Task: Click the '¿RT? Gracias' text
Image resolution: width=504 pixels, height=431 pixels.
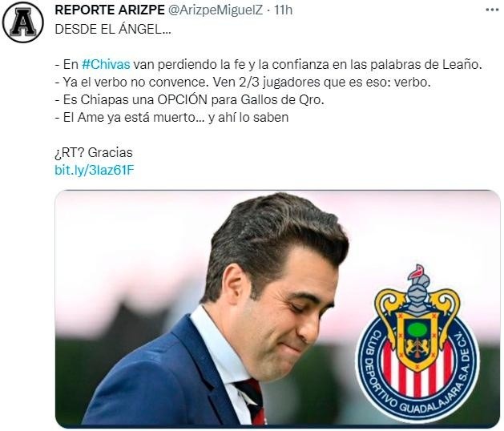Action: (94, 153)
